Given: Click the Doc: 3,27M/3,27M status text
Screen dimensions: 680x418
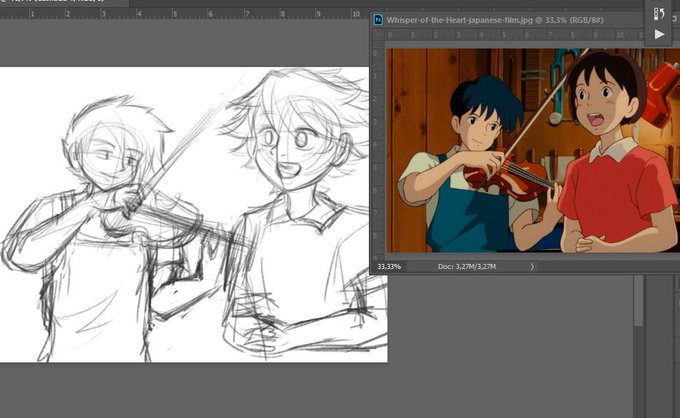Looking at the screenshot, I should [x=467, y=267].
